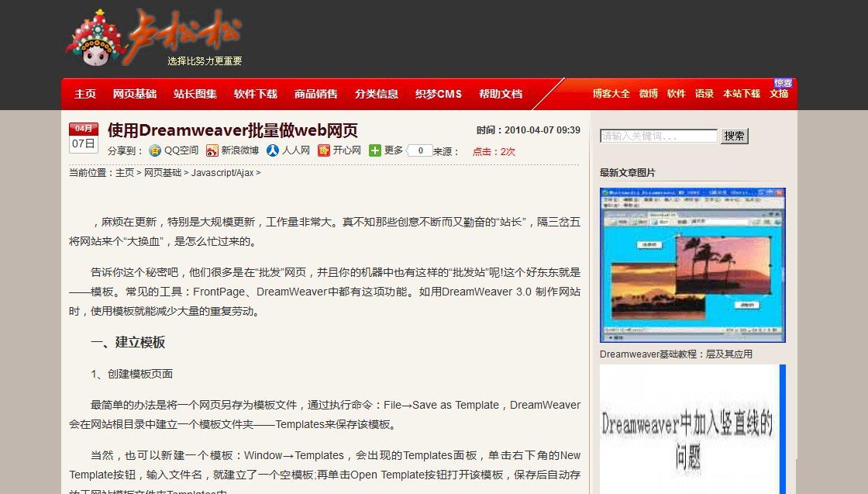The height and width of the screenshot is (494, 868).
Task: Click the 博客大全 link
Action: [611, 94]
